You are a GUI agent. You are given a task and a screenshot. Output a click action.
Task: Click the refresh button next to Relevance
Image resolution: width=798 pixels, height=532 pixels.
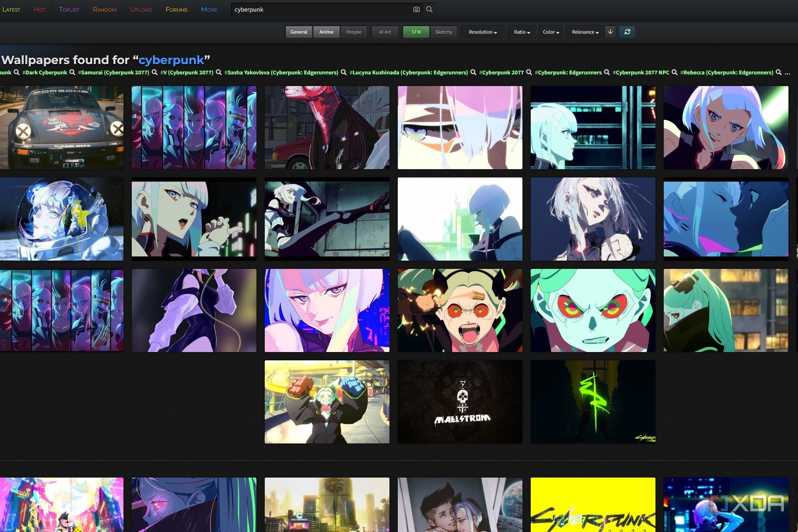coord(627,32)
